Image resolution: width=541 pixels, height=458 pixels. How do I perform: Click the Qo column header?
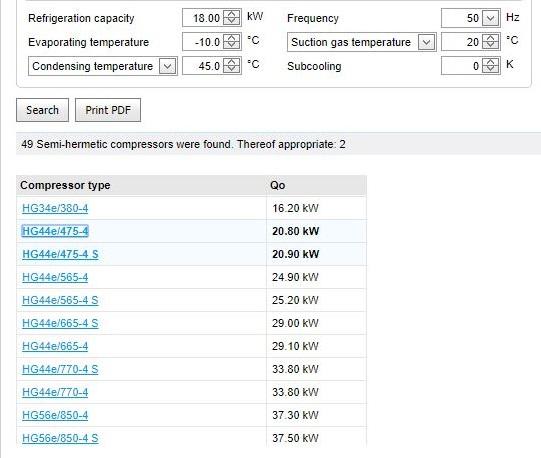[316, 186]
